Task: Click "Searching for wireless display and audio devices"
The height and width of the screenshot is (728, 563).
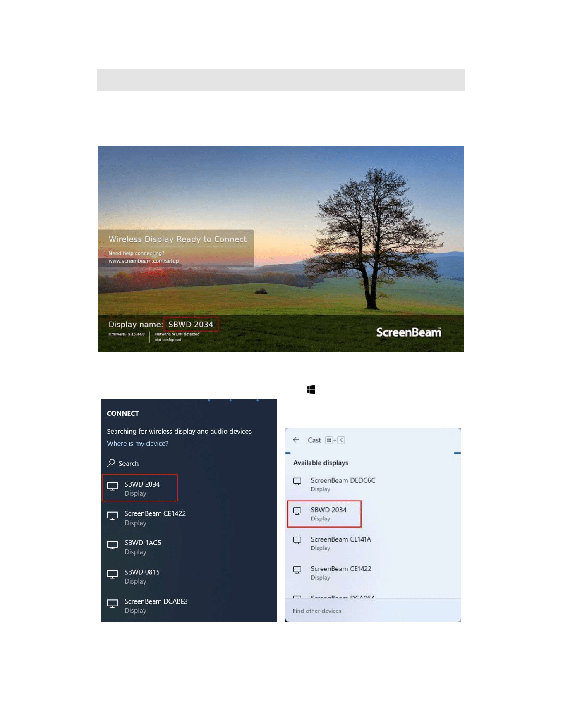Action: [x=179, y=431]
